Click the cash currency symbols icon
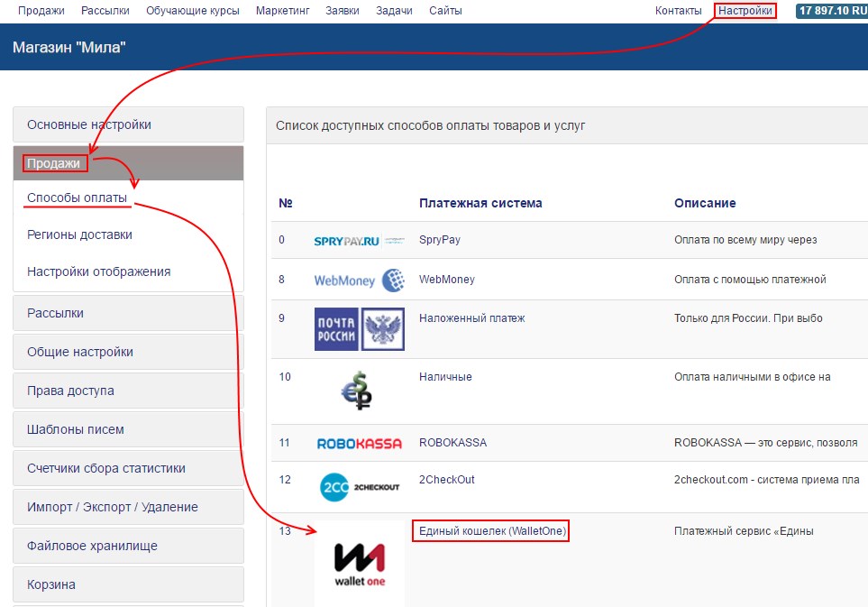The width and height of the screenshot is (868, 607). 357,391
